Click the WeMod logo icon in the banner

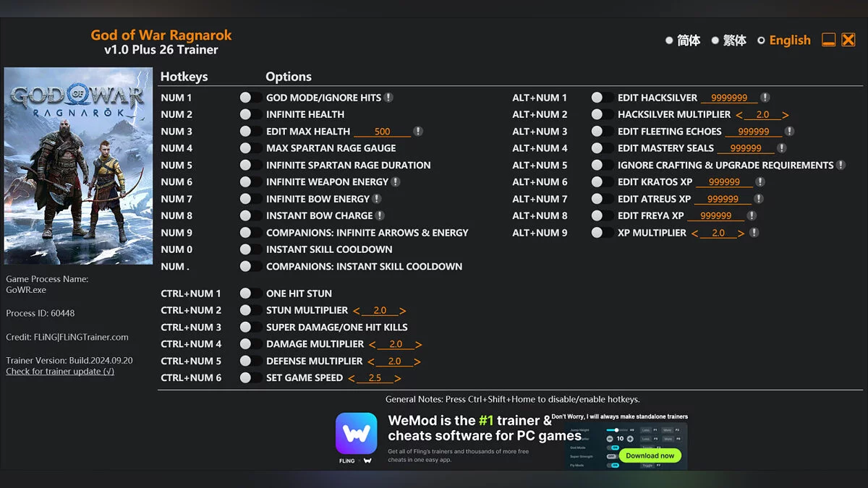pos(356,434)
